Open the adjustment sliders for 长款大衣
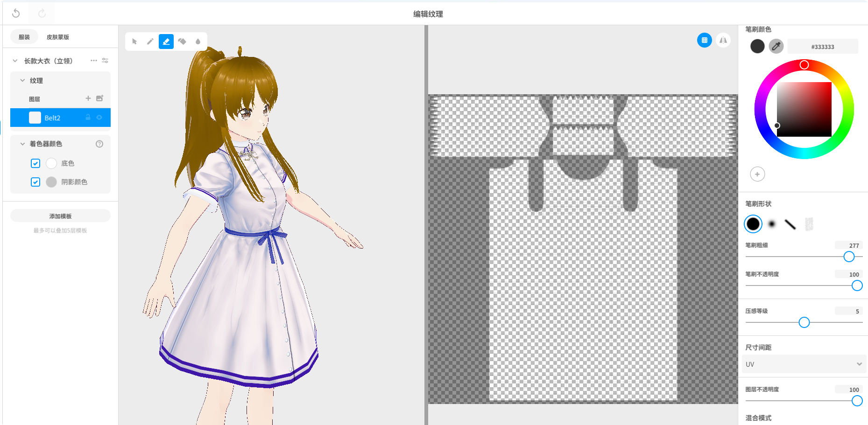The image size is (868, 425). [105, 61]
